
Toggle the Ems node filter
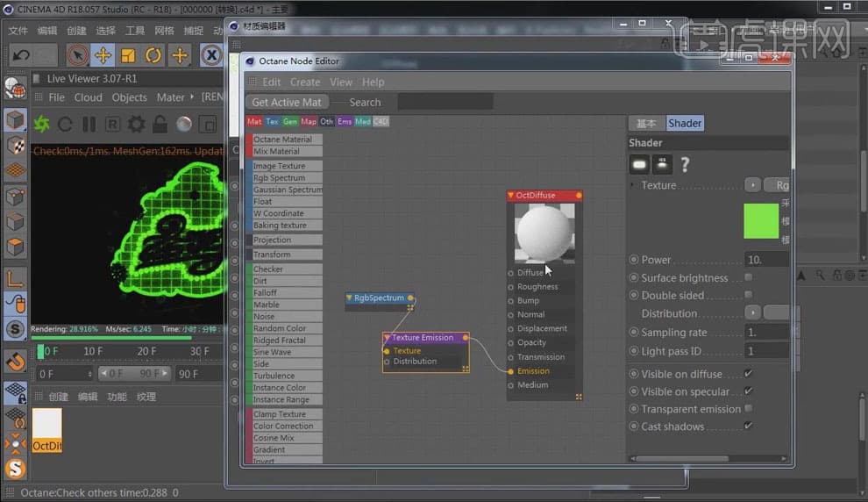(x=345, y=121)
